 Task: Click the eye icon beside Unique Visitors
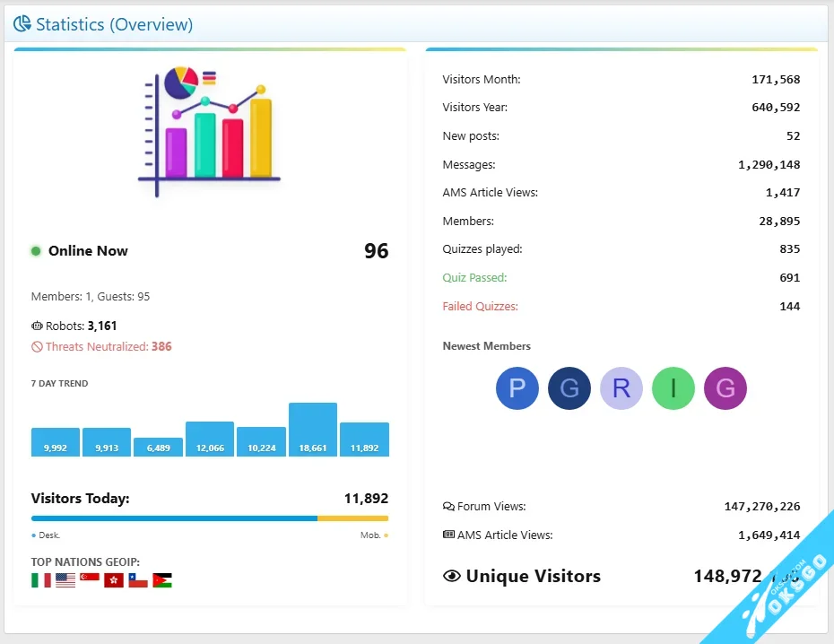coord(452,576)
